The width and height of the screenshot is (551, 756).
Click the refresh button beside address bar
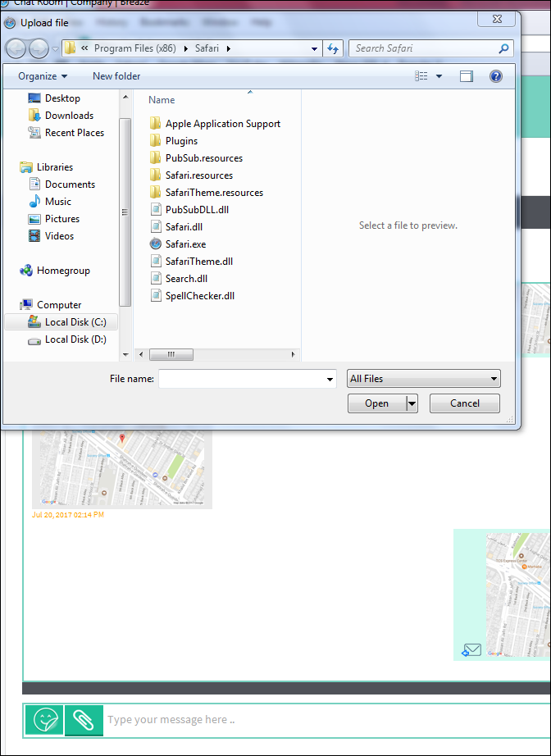(333, 48)
